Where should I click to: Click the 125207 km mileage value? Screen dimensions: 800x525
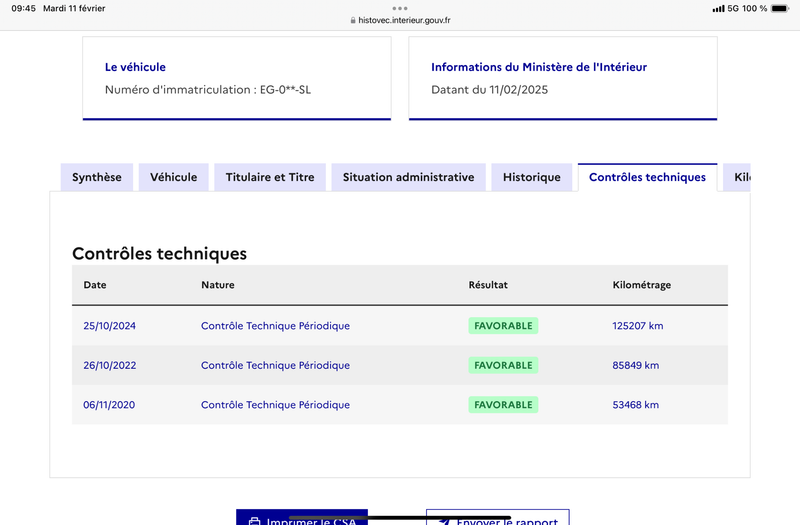[x=638, y=326]
